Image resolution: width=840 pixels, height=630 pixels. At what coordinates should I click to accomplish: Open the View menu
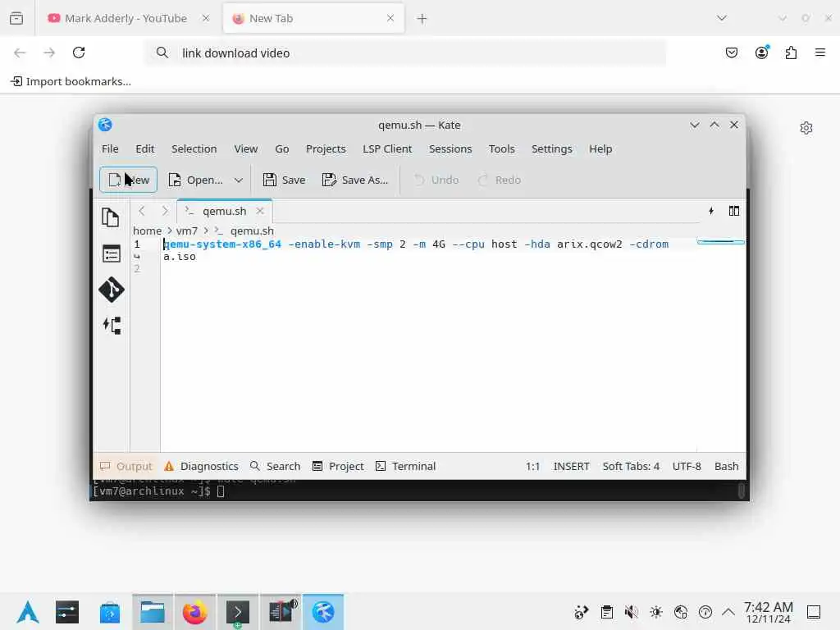(x=245, y=149)
